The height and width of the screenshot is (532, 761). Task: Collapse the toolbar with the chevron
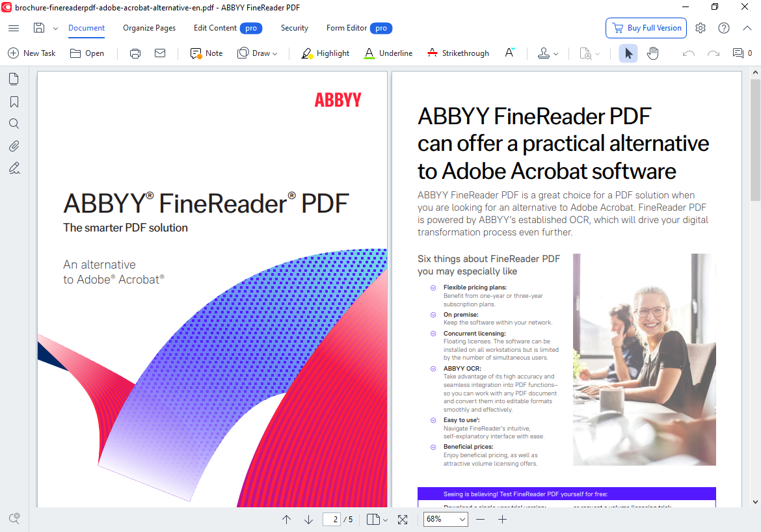coord(747,28)
